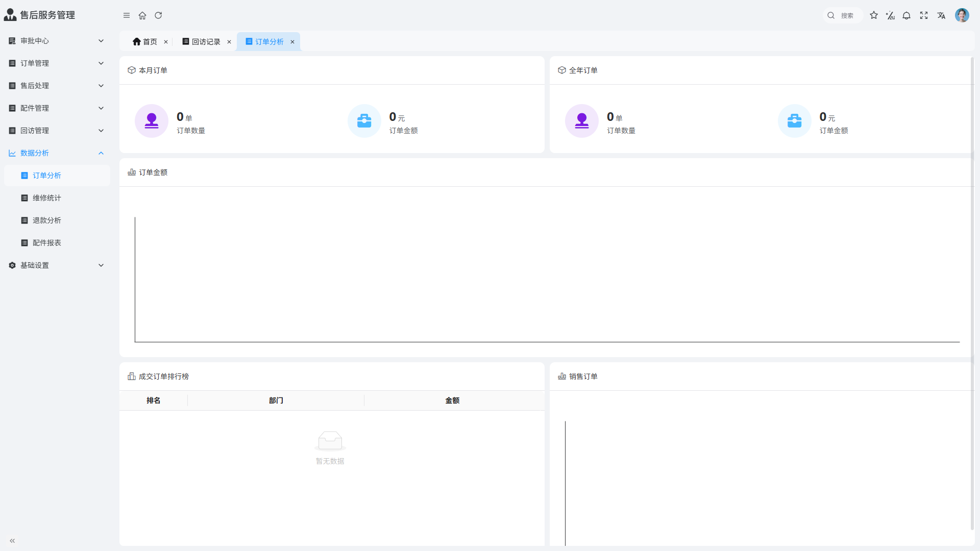Switch to the 回访记录 tab
This screenshot has width=980, height=551.
pos(202,42)
